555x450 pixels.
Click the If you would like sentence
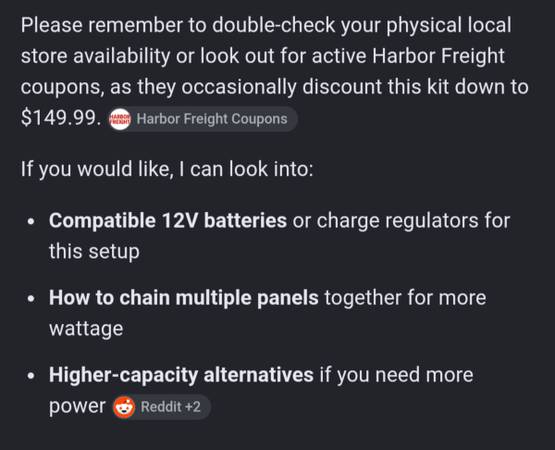click(x=167, y=169)
